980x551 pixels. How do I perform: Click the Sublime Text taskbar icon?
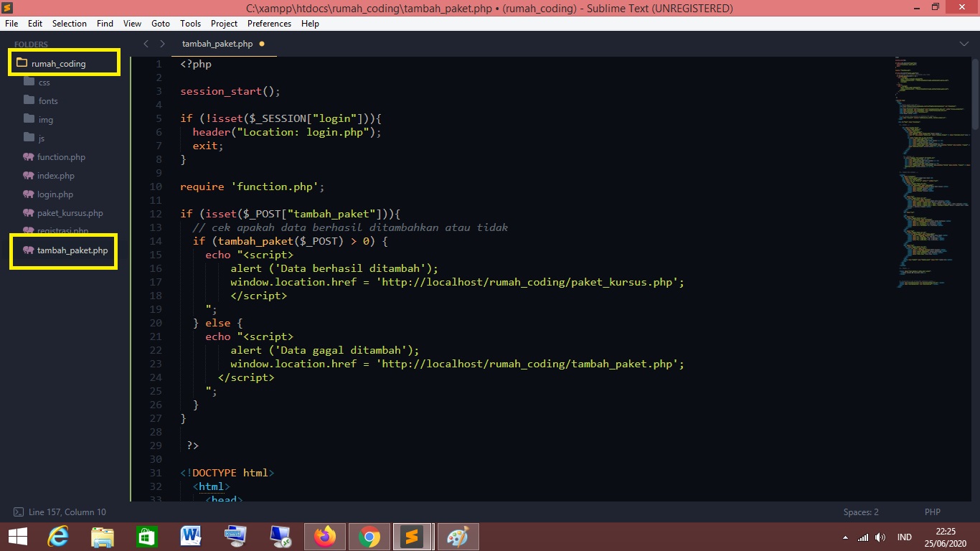412,537
